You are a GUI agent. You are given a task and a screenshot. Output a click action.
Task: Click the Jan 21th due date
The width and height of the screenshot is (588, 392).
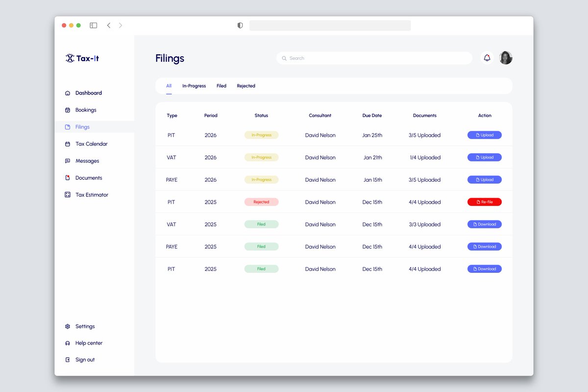[x=372, y=157]
